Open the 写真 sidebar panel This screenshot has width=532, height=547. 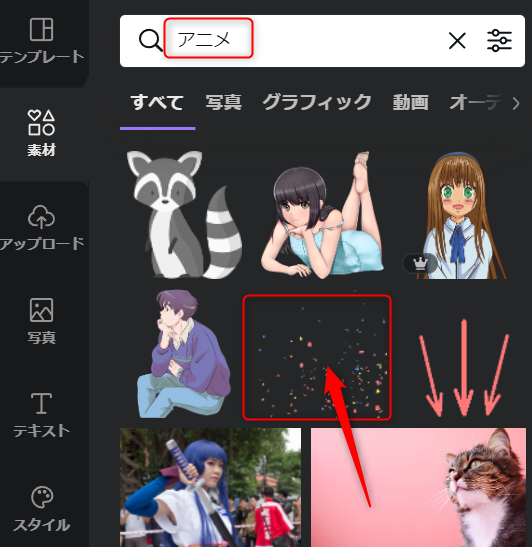point(41,321)
